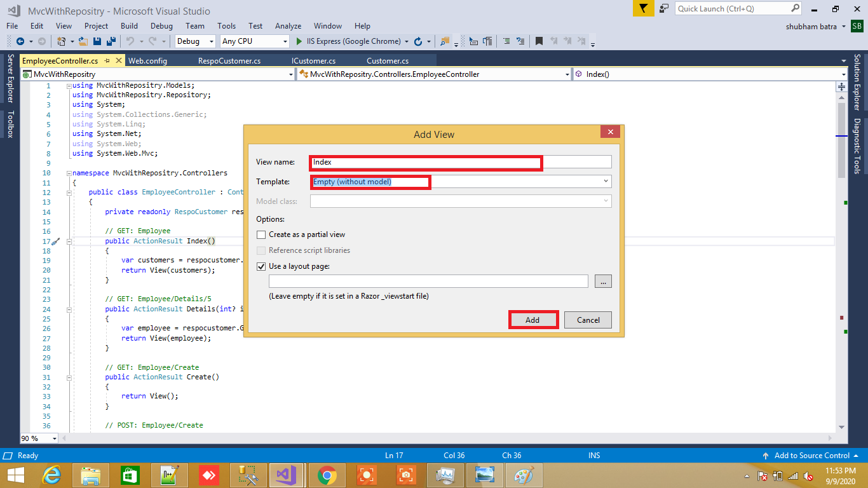This screenshot has height=488, width=868.
Task: Open the Server Explorer side panel
Action: (x=10, y=79)
